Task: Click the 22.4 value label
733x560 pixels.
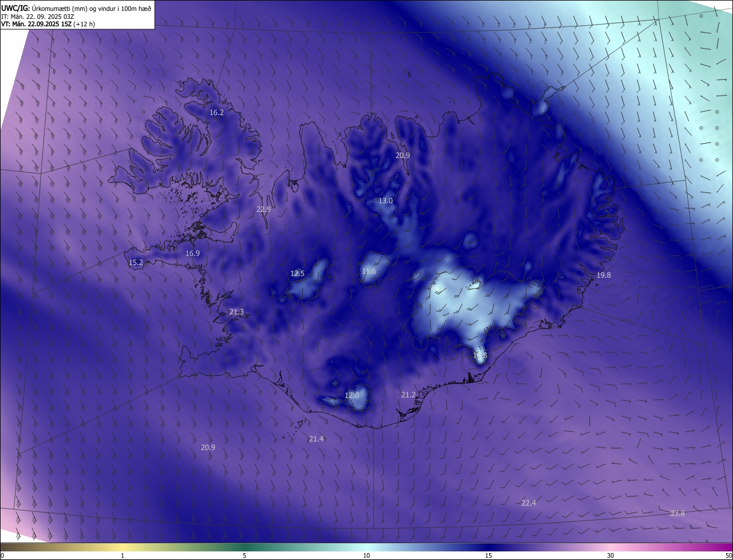Action: pos(529,503)
